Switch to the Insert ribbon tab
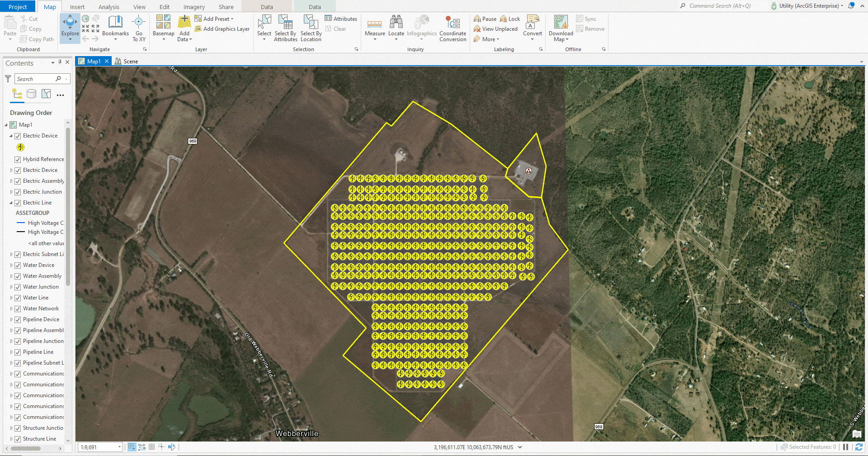The image size is (868, 456). pos(77,7)
